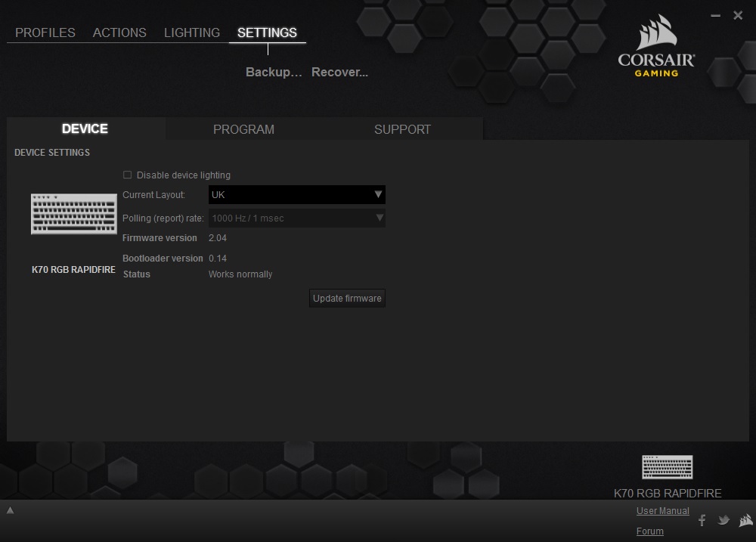Click firmware version value 2.04
This screenshot has width=756, height=542.
pyautogui.click(x=218, y=237)
